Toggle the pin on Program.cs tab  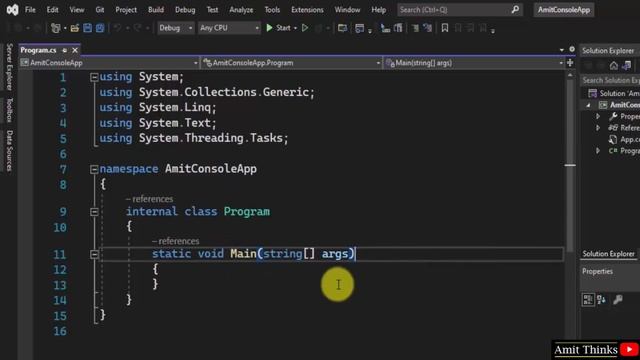point(64,50)
